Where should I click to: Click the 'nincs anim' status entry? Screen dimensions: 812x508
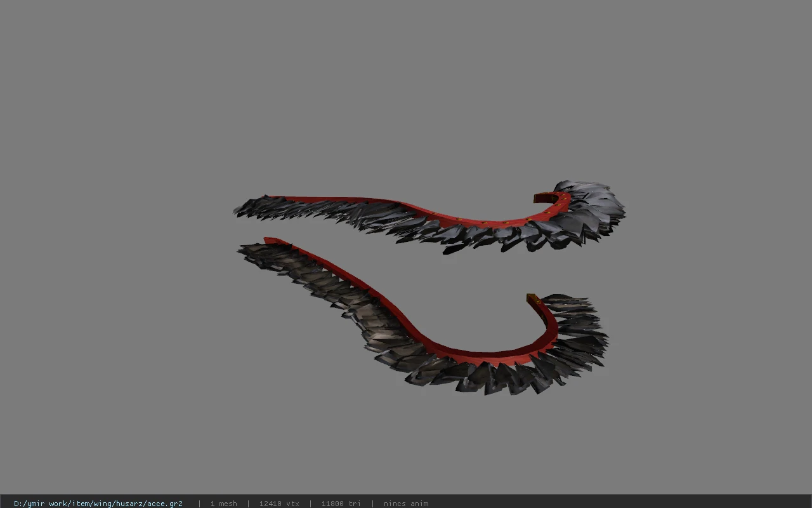pyautogui.click(x=406, y=504)
